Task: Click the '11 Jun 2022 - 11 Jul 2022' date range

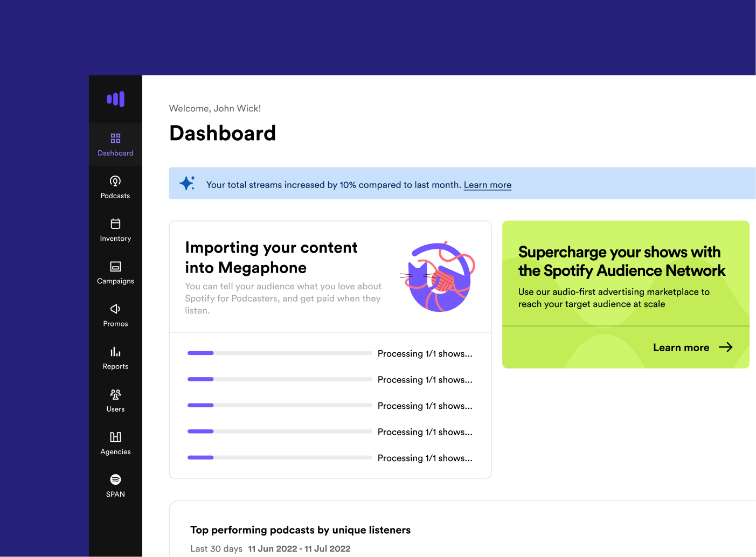Action: coord(300,549)
